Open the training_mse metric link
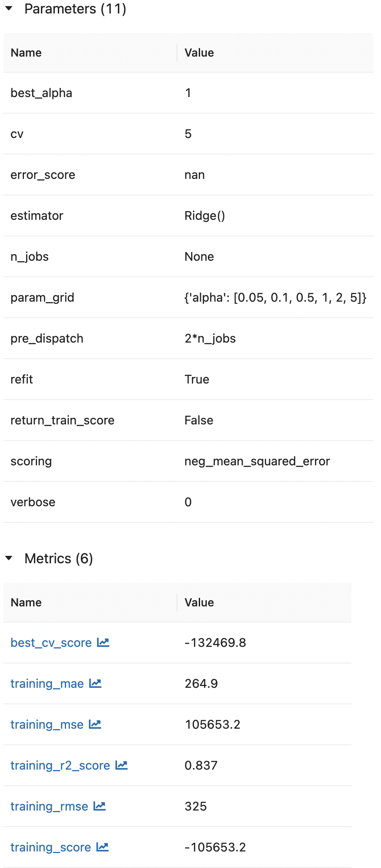The width and height of the screenshot is (381, 868). pos(47,724)
